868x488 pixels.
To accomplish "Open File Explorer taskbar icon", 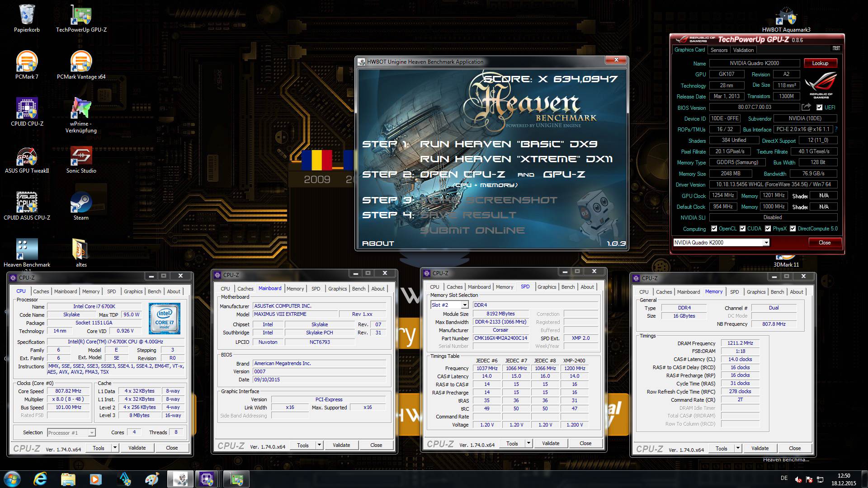I will point(68,479).
